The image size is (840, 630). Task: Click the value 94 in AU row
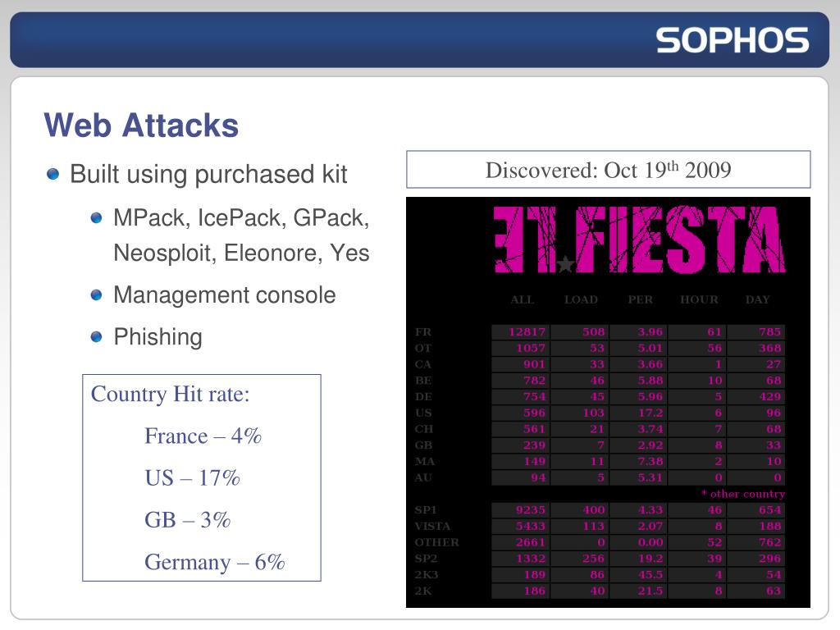click(538, 477)
